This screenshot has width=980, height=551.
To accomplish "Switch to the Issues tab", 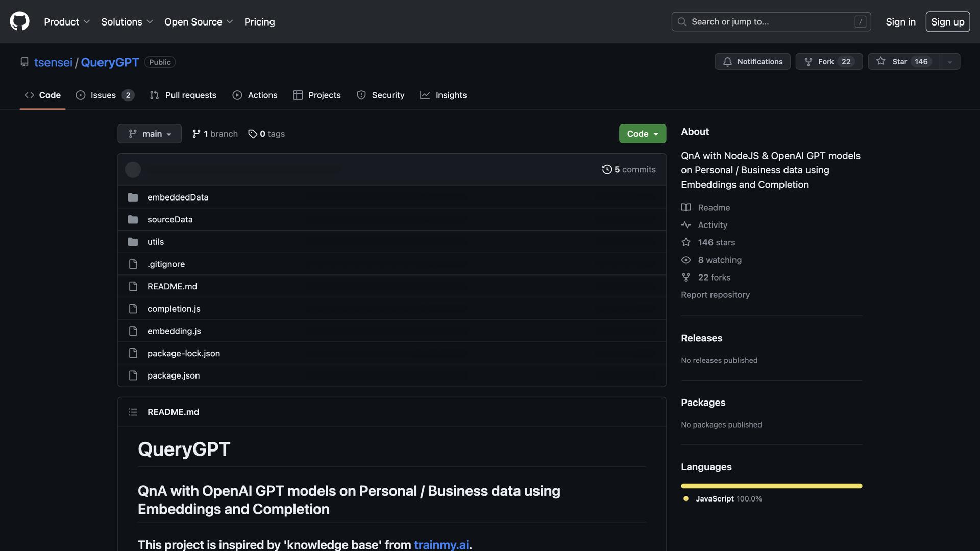I will 104,95.
